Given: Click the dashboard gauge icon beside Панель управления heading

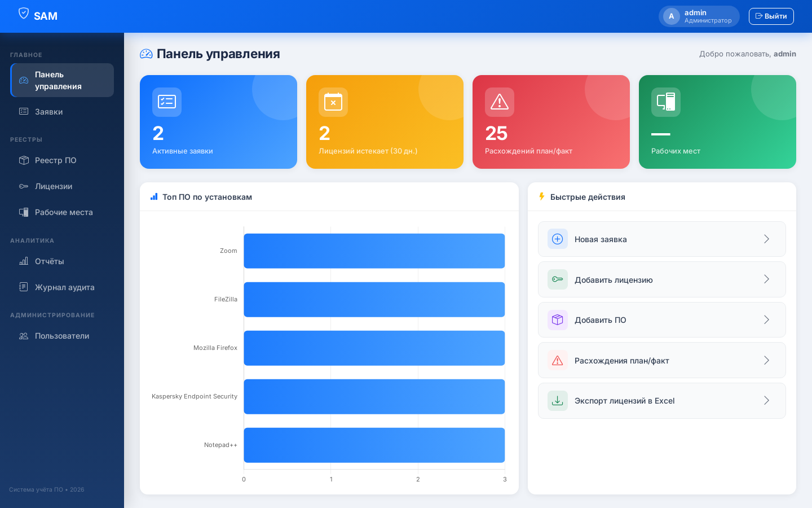Looking at the screenshot, I should (146, 54).
